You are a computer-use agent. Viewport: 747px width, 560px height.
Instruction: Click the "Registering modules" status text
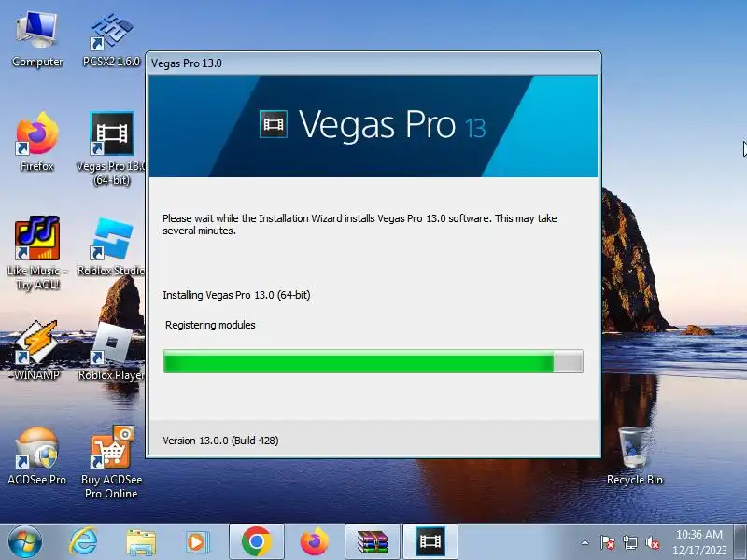point(210,325)
